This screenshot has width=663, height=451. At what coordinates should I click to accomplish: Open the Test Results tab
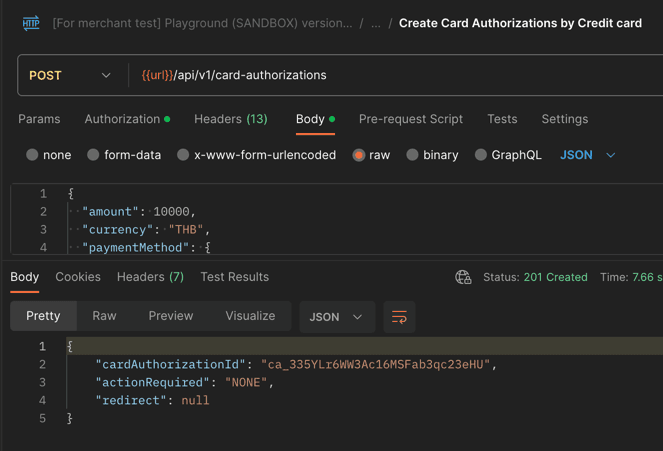click(x=234, y=277)
